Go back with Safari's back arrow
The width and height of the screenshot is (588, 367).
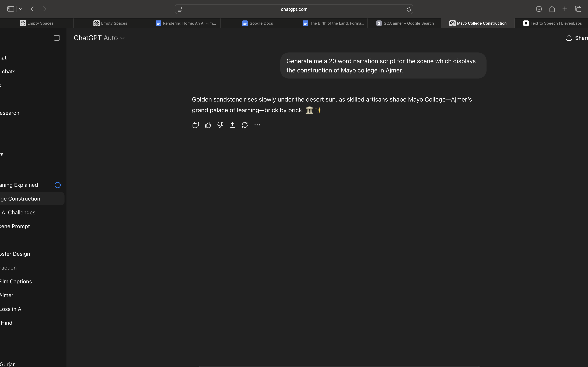tap(32, 9)
